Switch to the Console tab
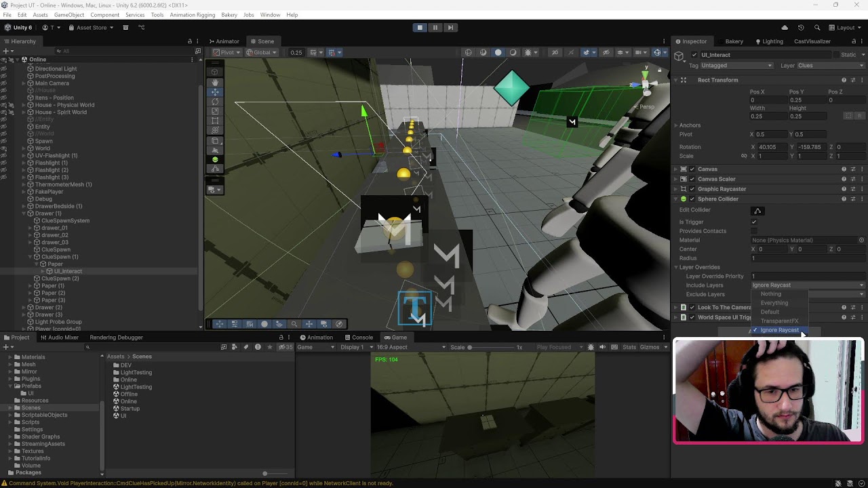868x488 pixels. pos(358,338)
